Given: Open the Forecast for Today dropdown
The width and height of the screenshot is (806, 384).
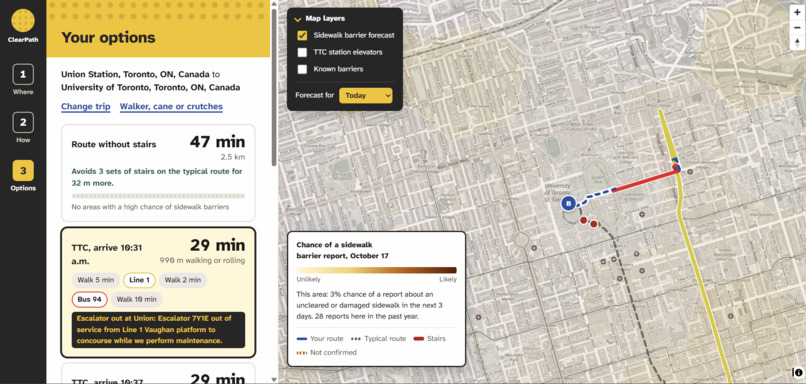Looking at the screenshot, I should [x=365, y=96].
